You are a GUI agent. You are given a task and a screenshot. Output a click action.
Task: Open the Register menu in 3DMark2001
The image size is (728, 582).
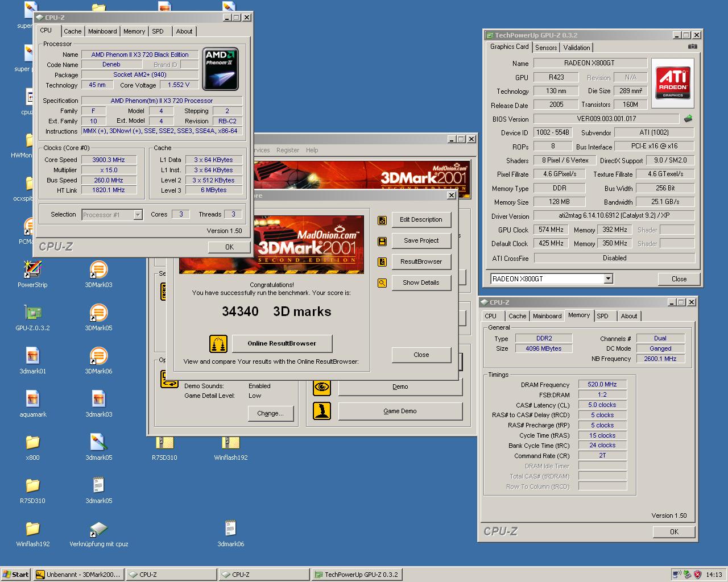pos(288,150)
